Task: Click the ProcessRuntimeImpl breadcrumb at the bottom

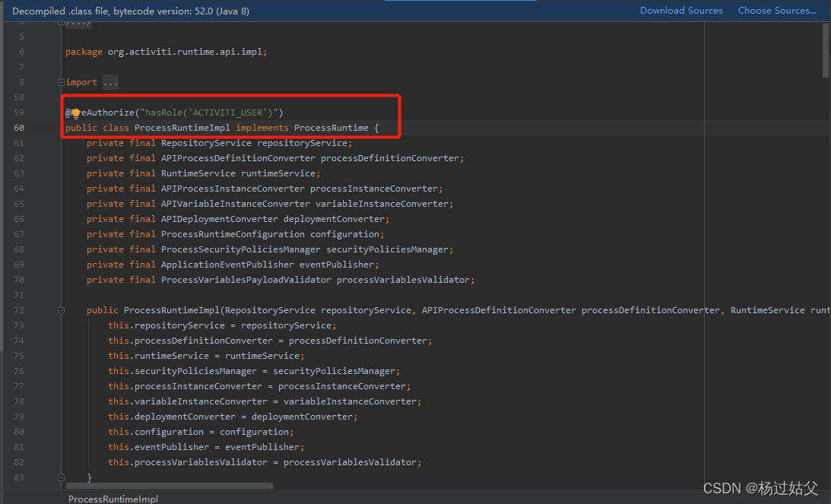Action: (113, 499)
